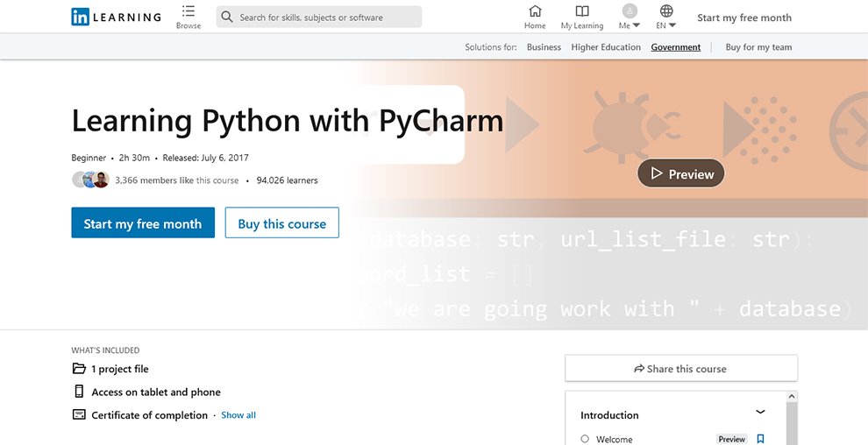Image resolution: width=868 pixels, height=445 pixels.
Task: Click Start my free month in header
Action: click(744, 18)
